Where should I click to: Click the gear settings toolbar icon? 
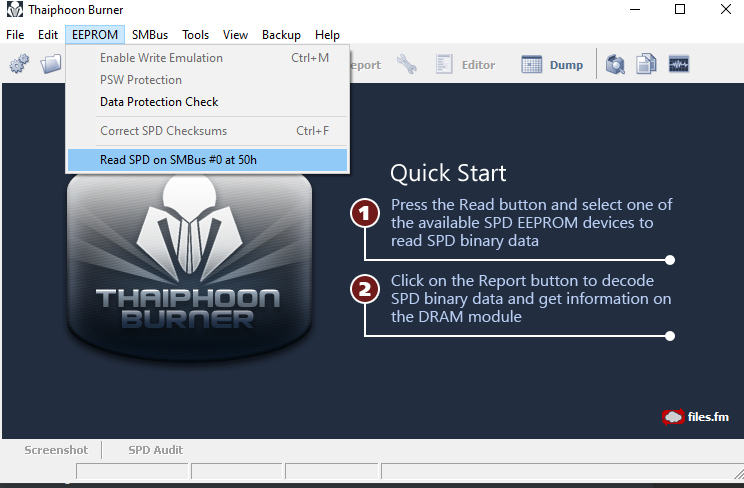[19, 64]
